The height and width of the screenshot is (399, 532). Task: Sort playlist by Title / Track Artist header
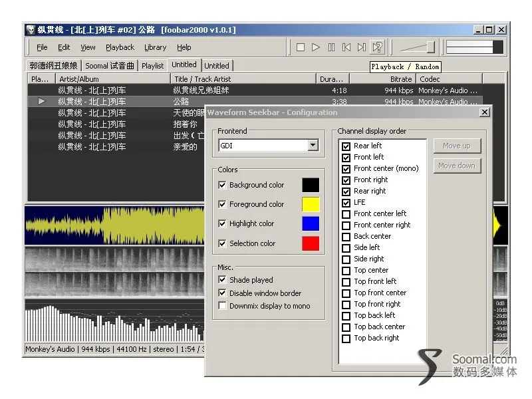pyautogui.click(x=243, y=79)
